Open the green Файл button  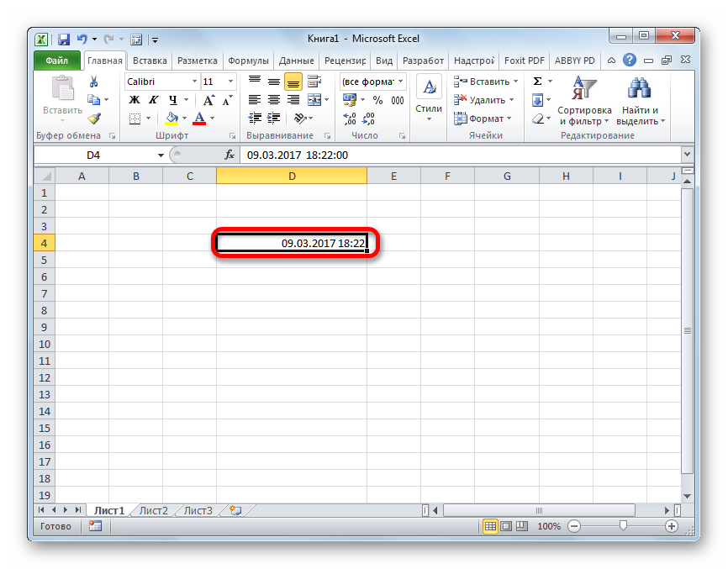click(57, 61)
